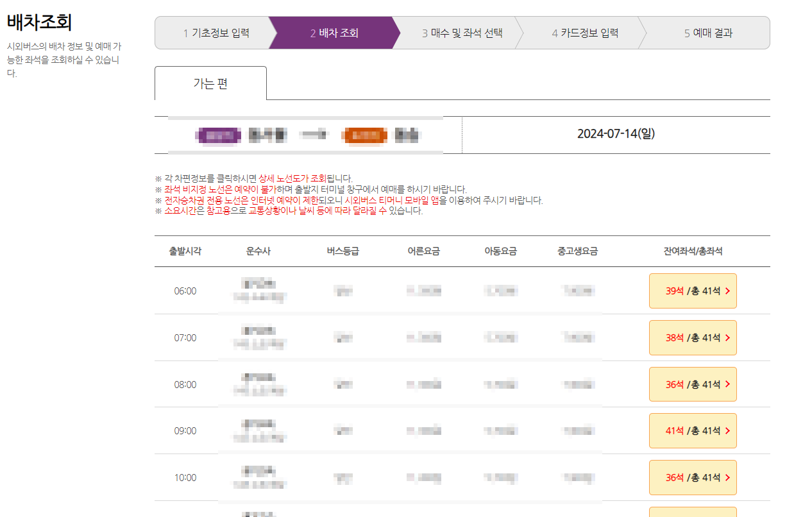The width and height of the screenshot is (812, 517).
Task: Select the 가는 편 tab
Action: tap(210, 83)
